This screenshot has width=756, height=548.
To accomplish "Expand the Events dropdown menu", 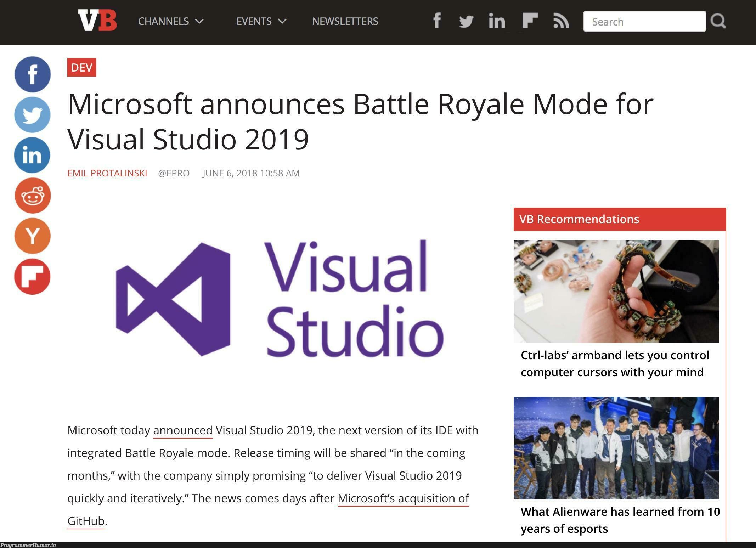I will (261, 21).
